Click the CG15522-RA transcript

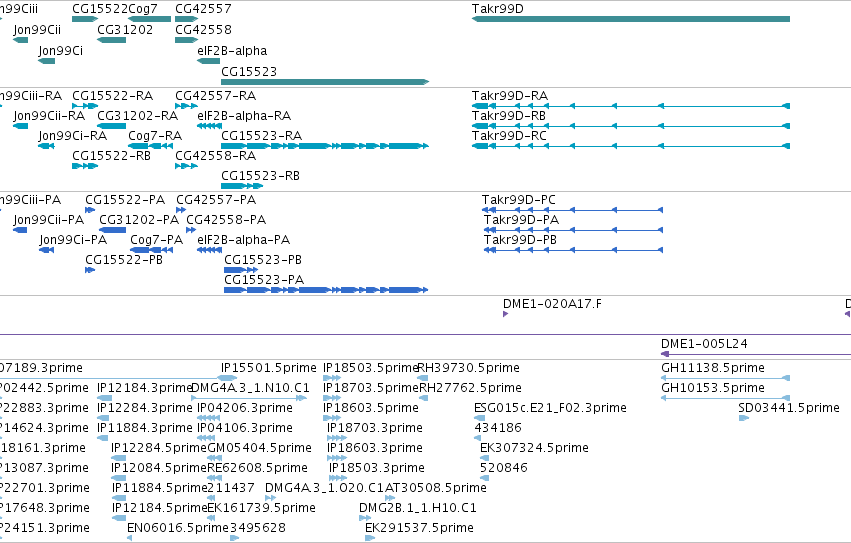coord(85,106)
